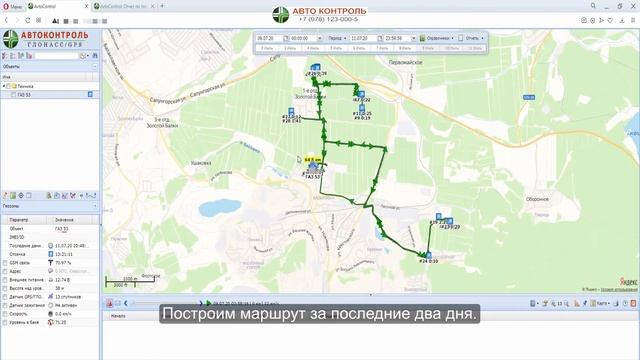
Task: Click the crosshair target icon in geozones toolbar
Action: pos(21,196)
